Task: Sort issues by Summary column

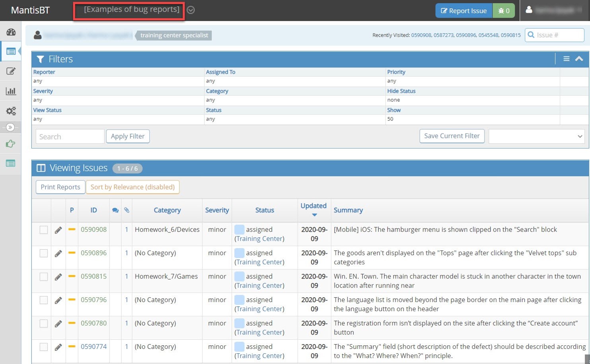Action: [348, 210]
